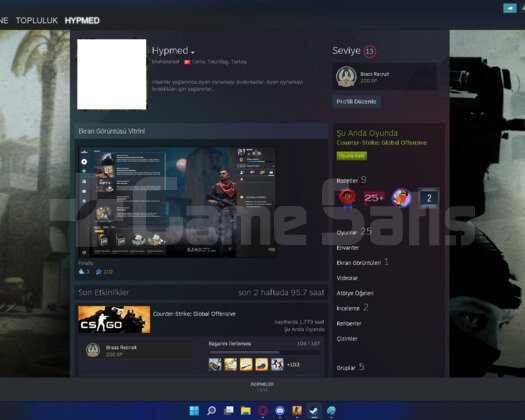Open the Envanter link

(348, 248)
